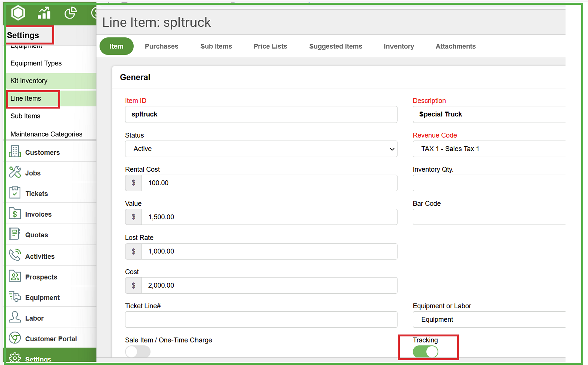Viewport: 588px width, 365px height.
Task: Click the Inventory Qty. input field
Action: [489, 183]
